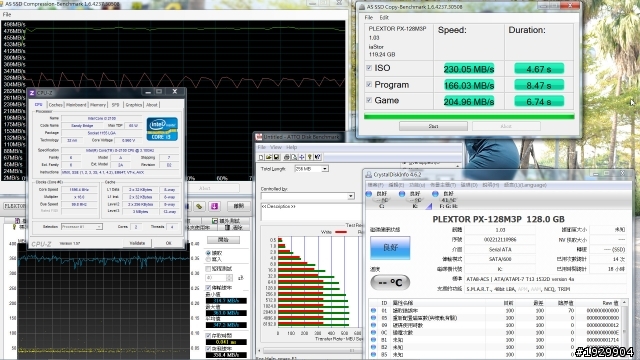Switch to the SPD tab in CPU-Z

click(116, 105)
